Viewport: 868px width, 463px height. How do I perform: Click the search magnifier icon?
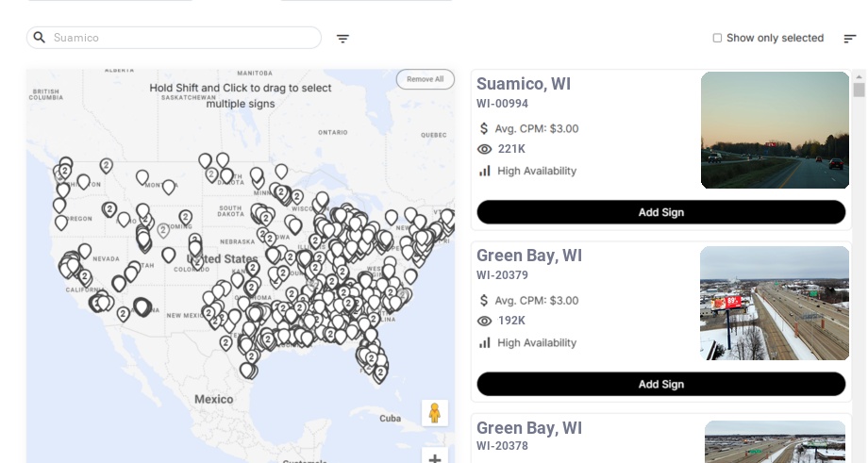tap(40, 38)
